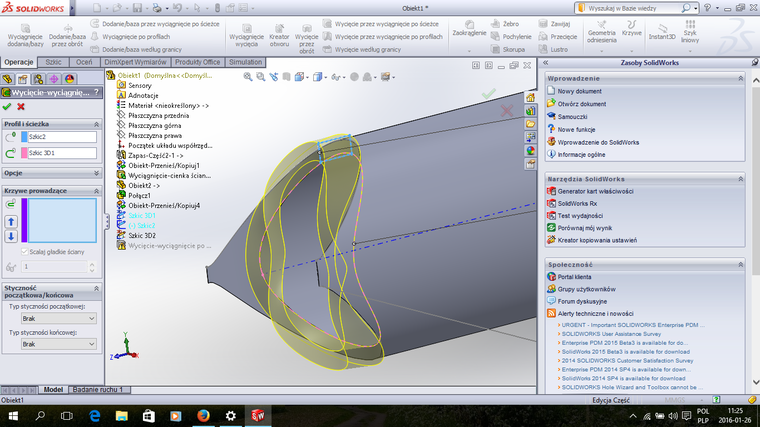This screenshot has width=760, height=427.
Task: Collapse the Wprowadzenie panel
Action: point(741,79)
